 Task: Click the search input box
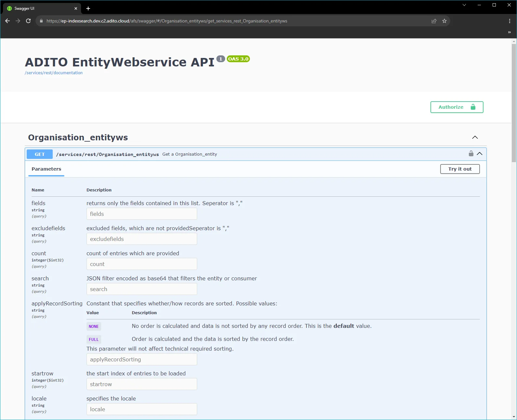[142, 289]
